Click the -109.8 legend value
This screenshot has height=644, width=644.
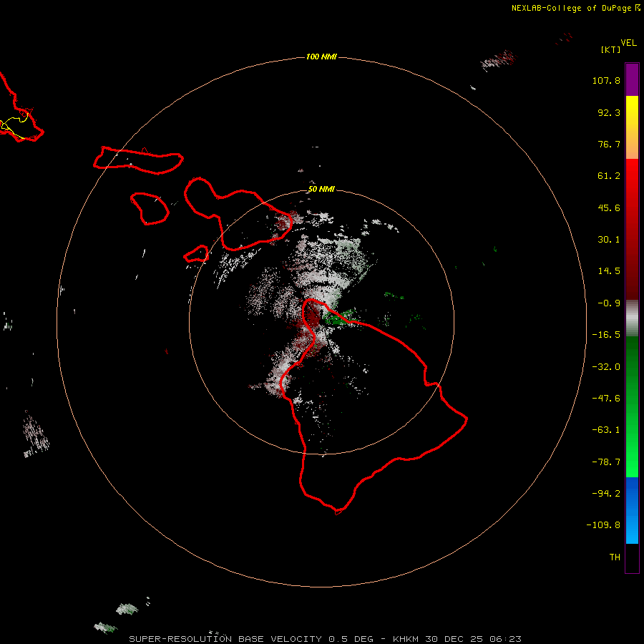[x=603, y=525]
